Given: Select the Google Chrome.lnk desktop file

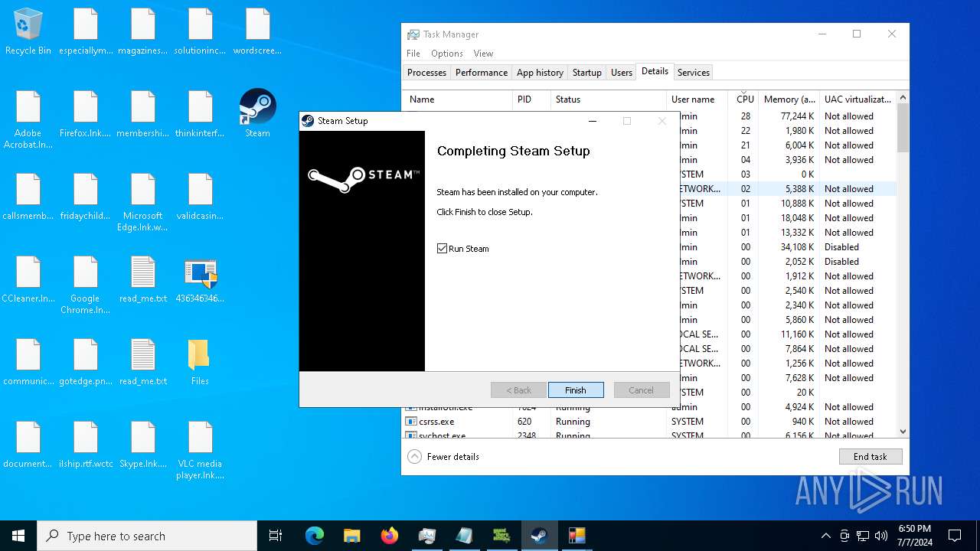Looking at the screenshot, I should point(85,285).
